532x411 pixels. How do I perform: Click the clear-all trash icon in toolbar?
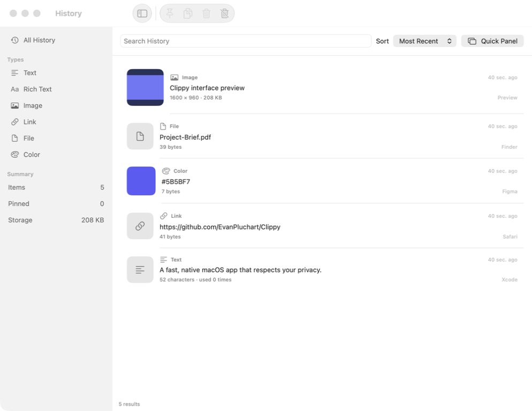pyautogui.click(x=225, y=13)
